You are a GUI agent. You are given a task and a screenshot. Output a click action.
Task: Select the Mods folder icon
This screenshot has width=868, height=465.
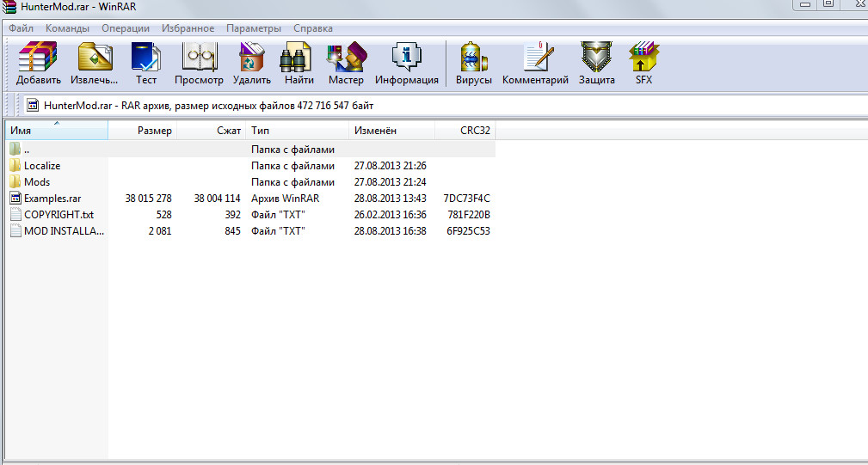tap(15, 181)
